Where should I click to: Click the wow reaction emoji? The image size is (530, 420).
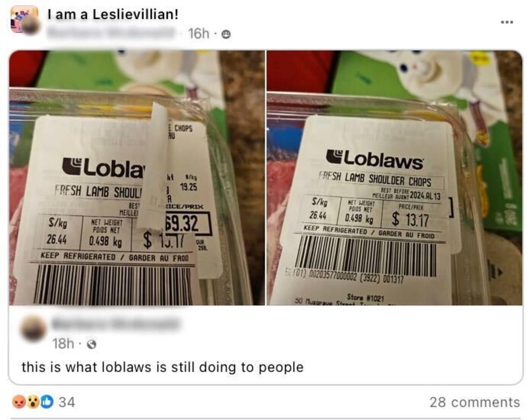click(33, 401)
